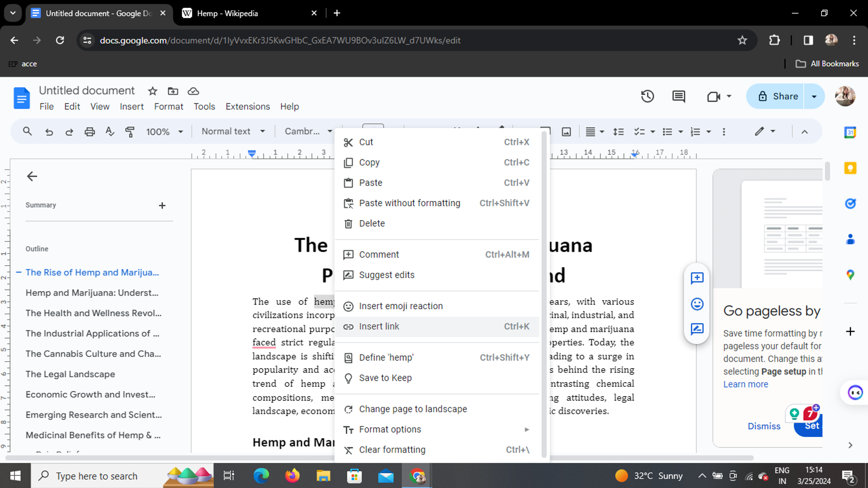Choose Paste without formatting
The height and width of the screenshot is (488, 868).
point(437,203)
